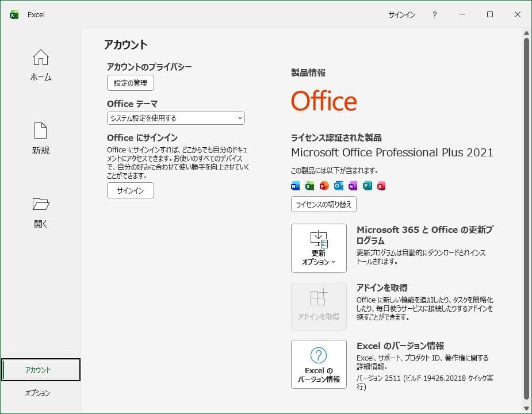Click the Outlook icon in product list

(x=338, y=186)
